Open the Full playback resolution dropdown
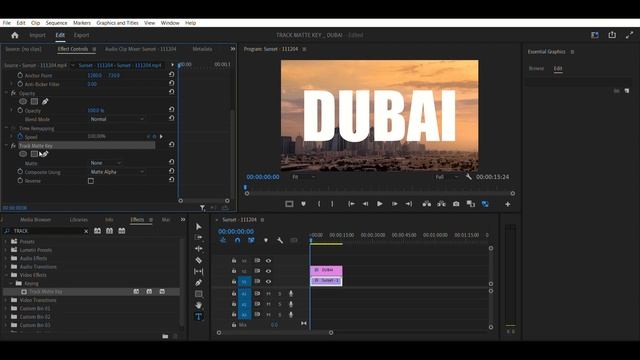The image size is (640, 360). coord(447,177)
